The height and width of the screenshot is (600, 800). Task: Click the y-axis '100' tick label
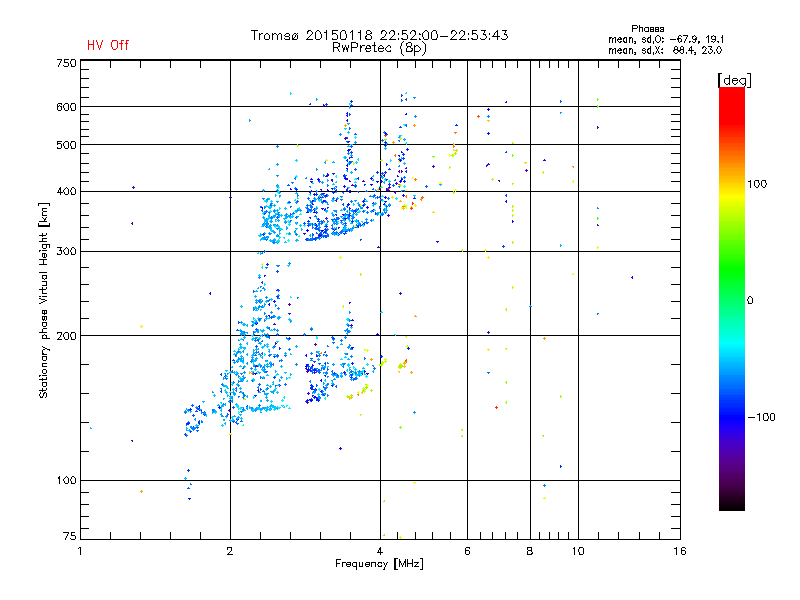point(66,481)
